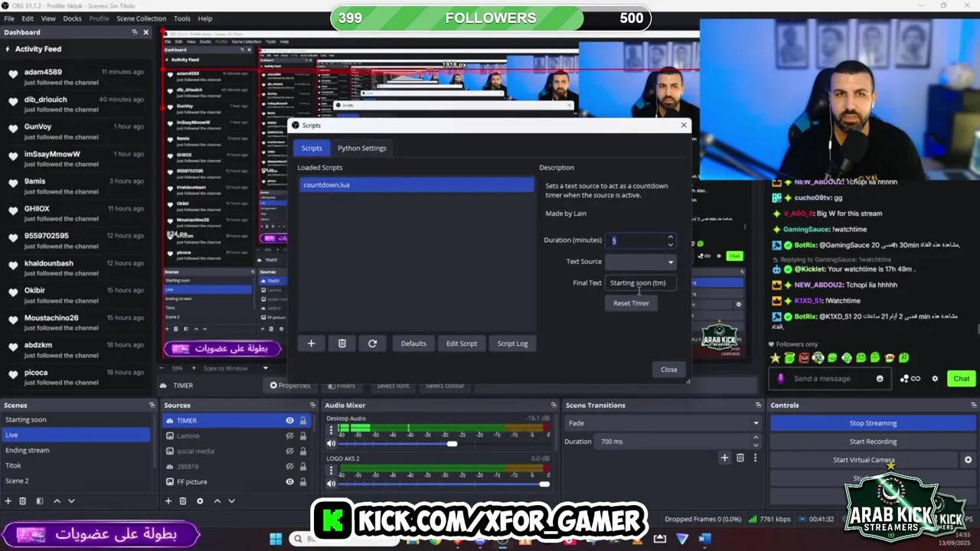Open the Fade transition dropdown
The height and width of the screenshot is (551, 980).
coord(663,423)
